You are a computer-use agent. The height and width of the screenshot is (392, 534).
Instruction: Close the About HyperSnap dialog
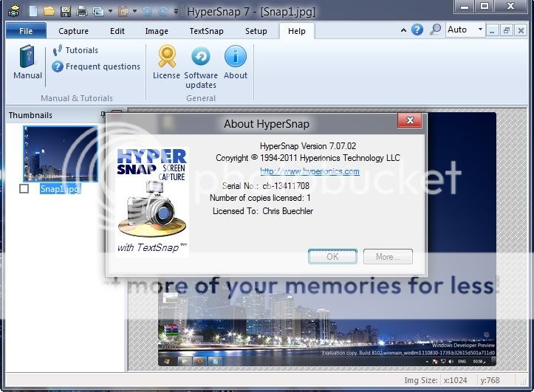pyautogui.click(x=410, y=120)
